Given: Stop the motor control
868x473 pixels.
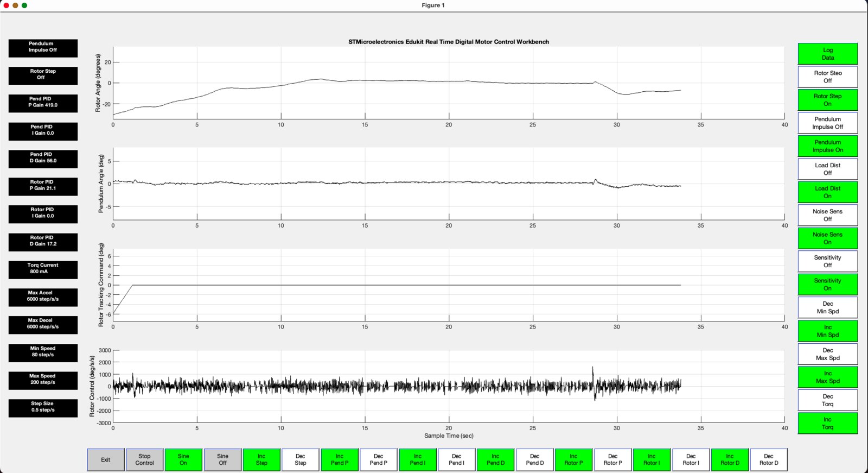Looking at the screenshot, I should pos(144,459).
